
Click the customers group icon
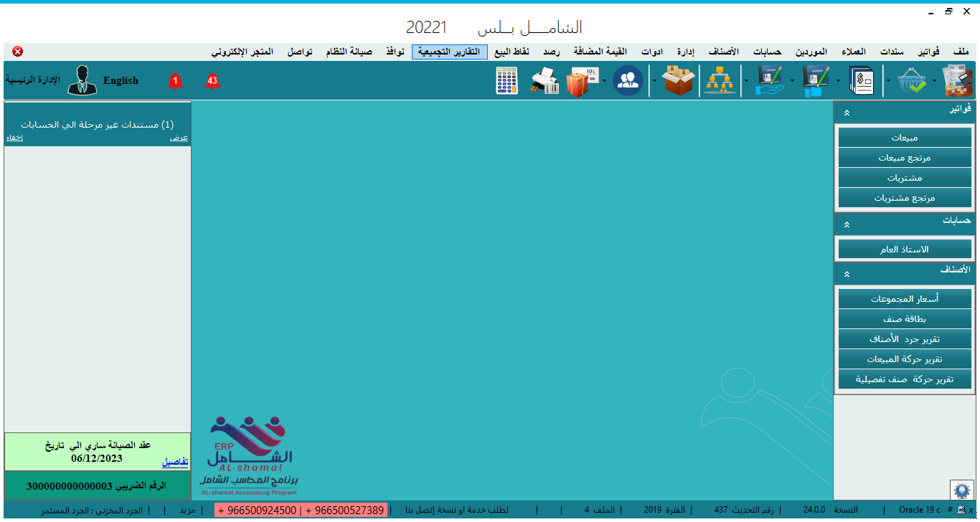(x=628, y=81)
